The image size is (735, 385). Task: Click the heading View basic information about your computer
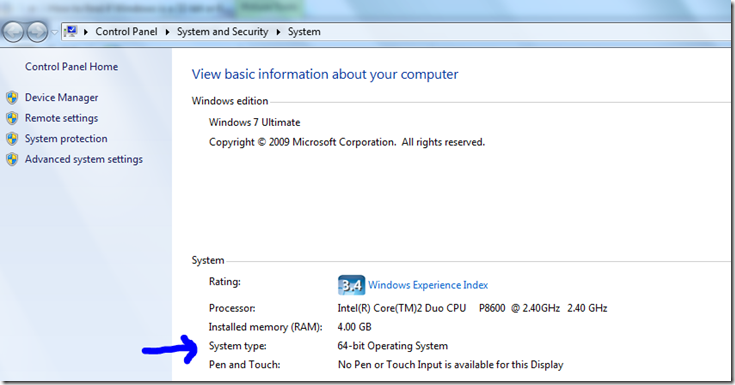[x=325, y=74]
